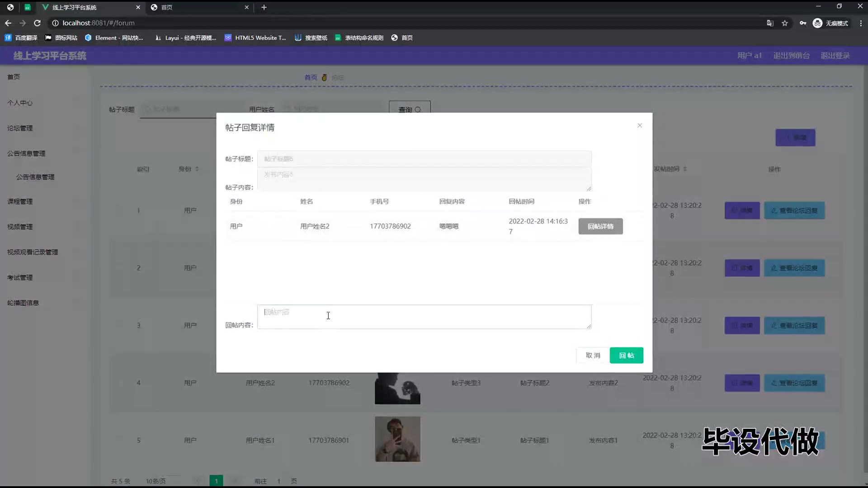Click the 取消 cancel button
The image size is (868, 488).
point(593,356)
